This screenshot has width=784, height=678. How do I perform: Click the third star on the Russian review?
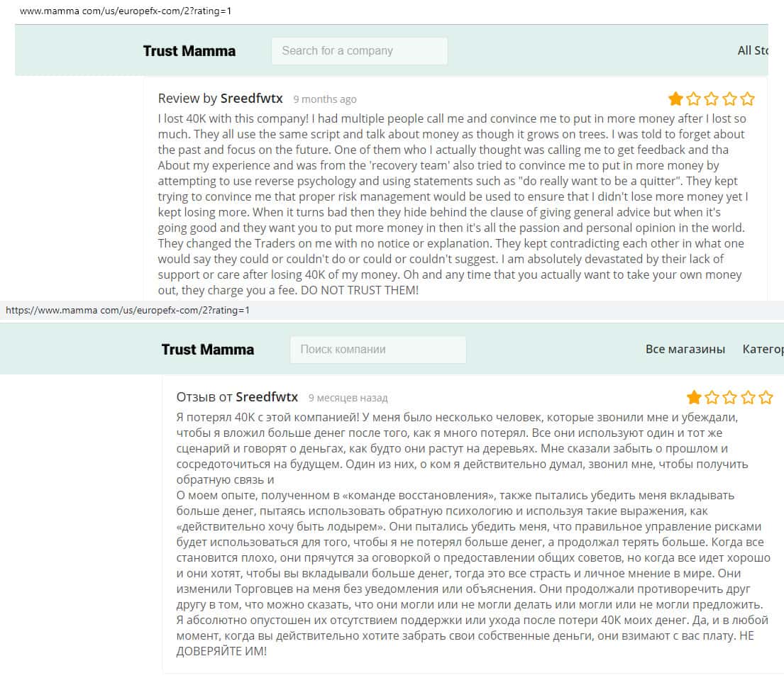click(x=729, y=397)
